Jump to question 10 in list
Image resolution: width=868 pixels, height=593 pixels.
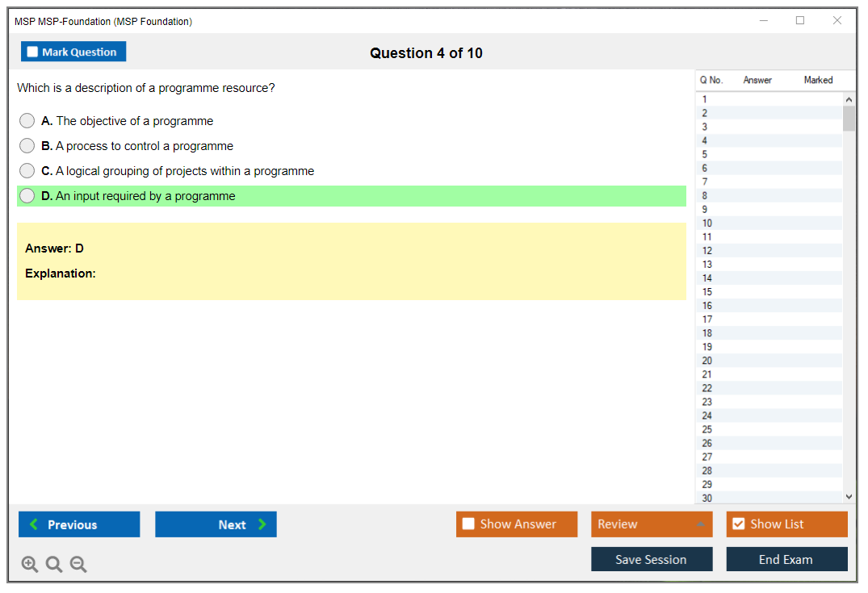point(707,223)
